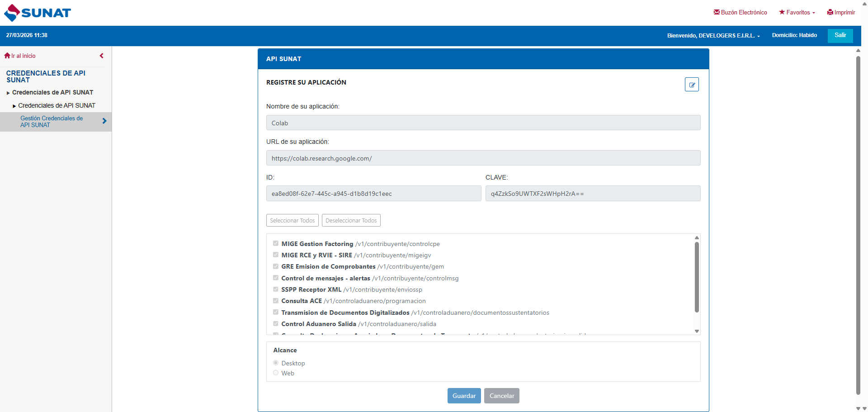Viewport: 868px width, 412px height.
Task: Open the Bienvenido DEVELOGERS E.I.R.L. user dropdown
Action: point(713,35)
